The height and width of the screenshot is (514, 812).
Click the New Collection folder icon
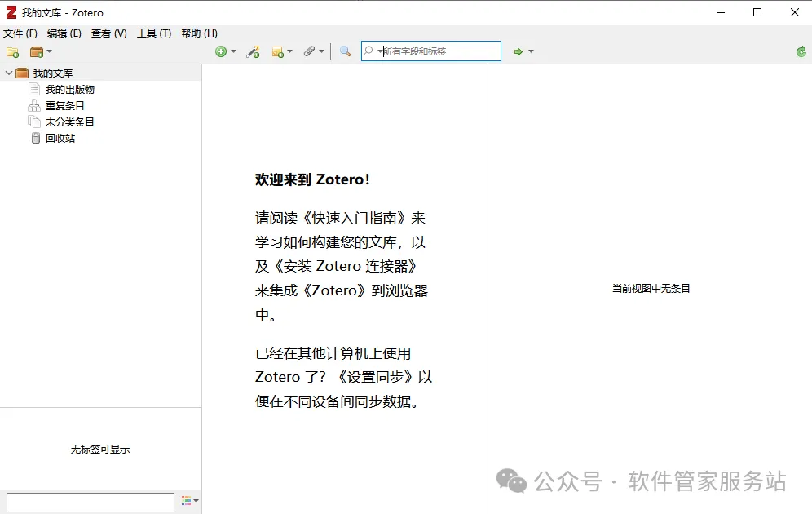tap(12, 52)
